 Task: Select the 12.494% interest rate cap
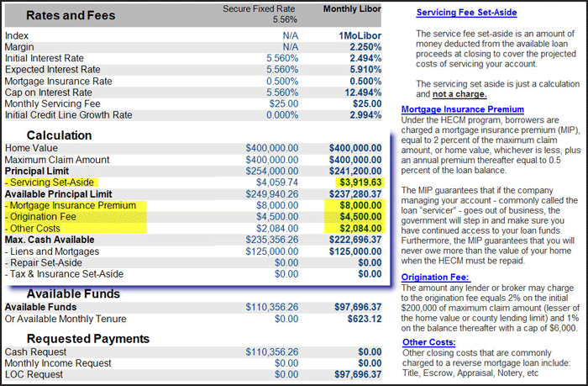(363, 93)
